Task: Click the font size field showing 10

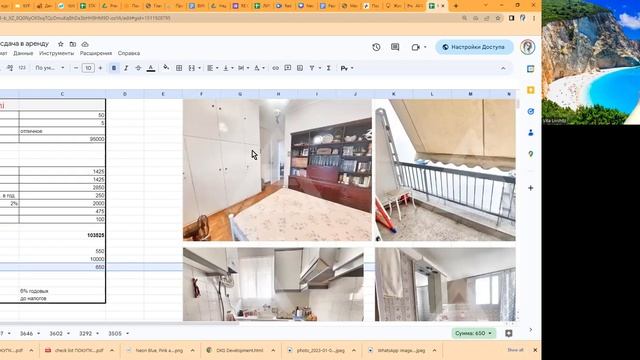Action: pos(88,68)
